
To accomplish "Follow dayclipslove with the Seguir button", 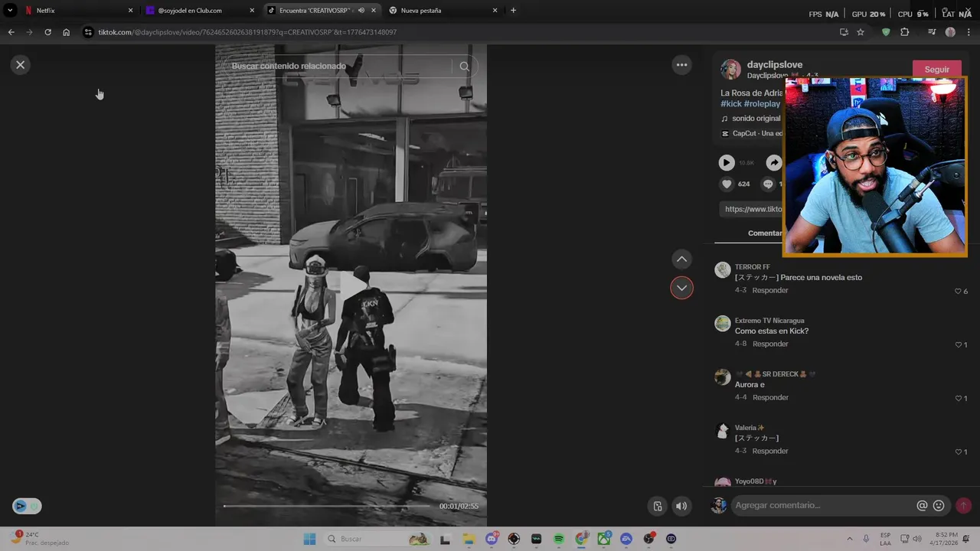I will tap(936, 70).
